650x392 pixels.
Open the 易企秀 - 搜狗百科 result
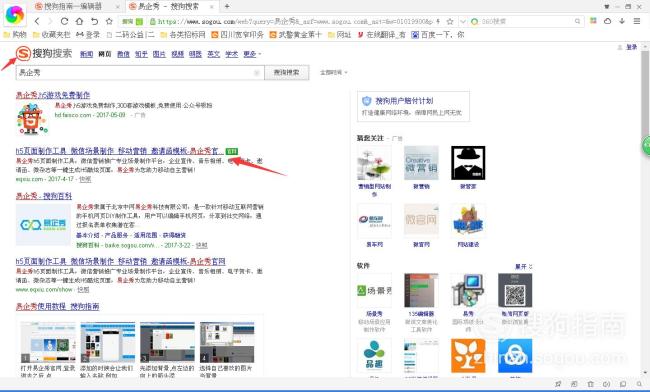44,196
